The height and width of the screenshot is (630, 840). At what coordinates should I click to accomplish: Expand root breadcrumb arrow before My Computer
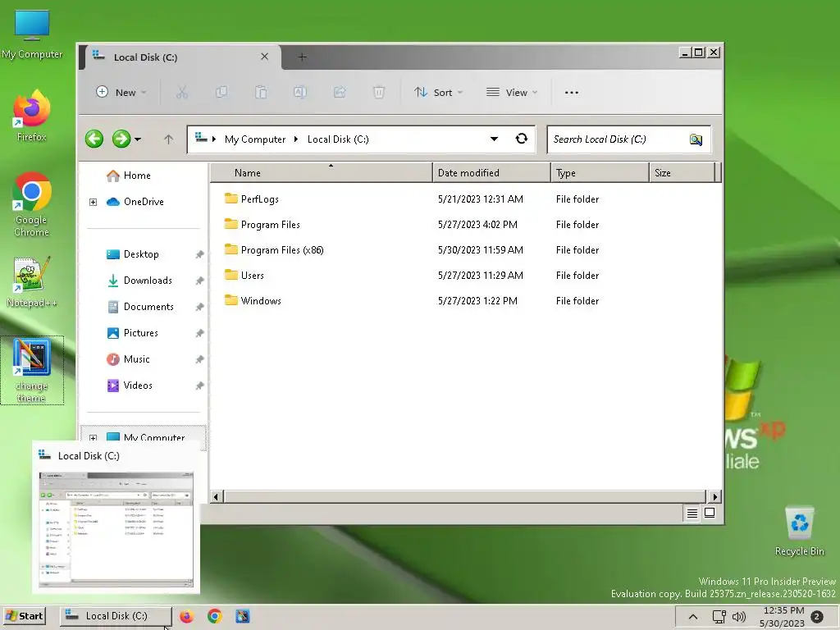214,139
